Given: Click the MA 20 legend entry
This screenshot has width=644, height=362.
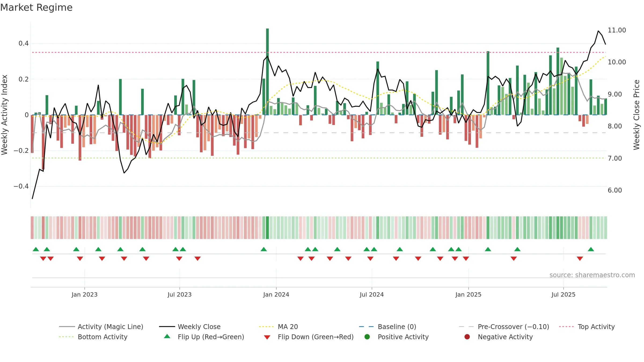Looking at the screenshot, I should tap(278, 327).
